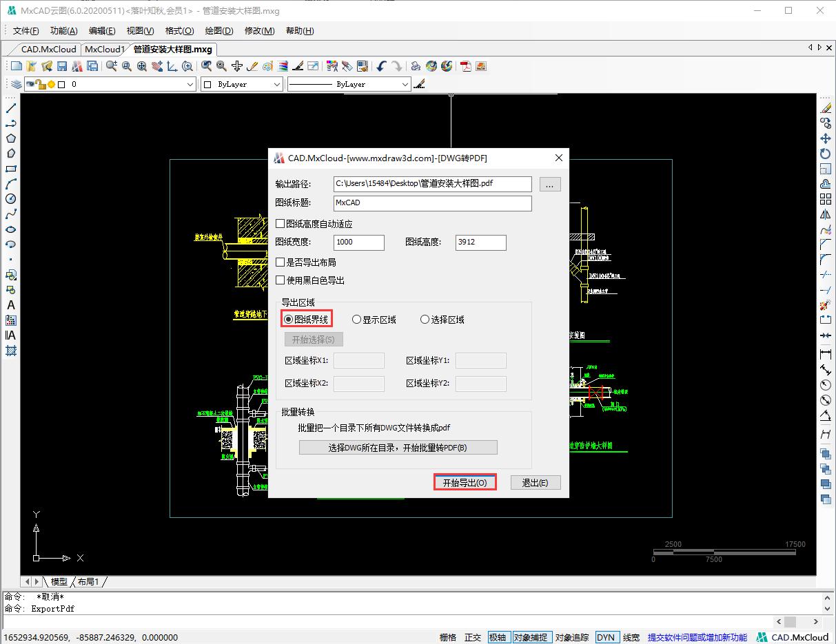
Task: Select the 选择区域 radio button
Action: tap(424, 319)
